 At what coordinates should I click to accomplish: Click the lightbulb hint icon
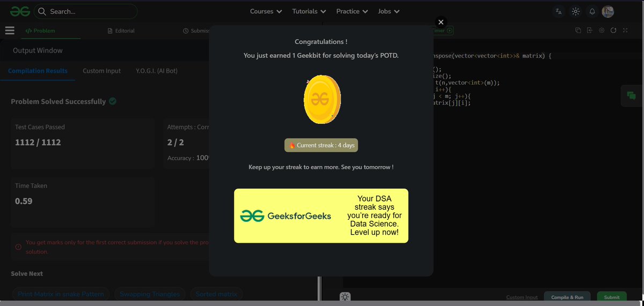(x=345, y=297)
